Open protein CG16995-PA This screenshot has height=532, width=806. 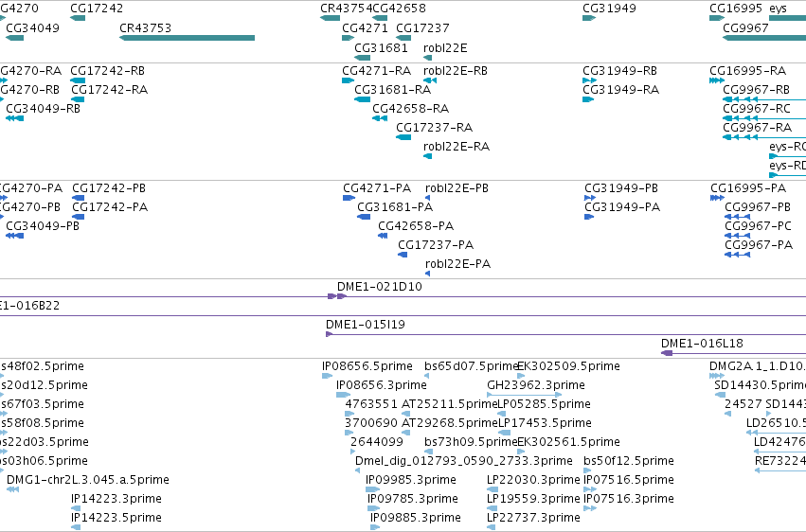pyautogui.click(x=748, y=188)
